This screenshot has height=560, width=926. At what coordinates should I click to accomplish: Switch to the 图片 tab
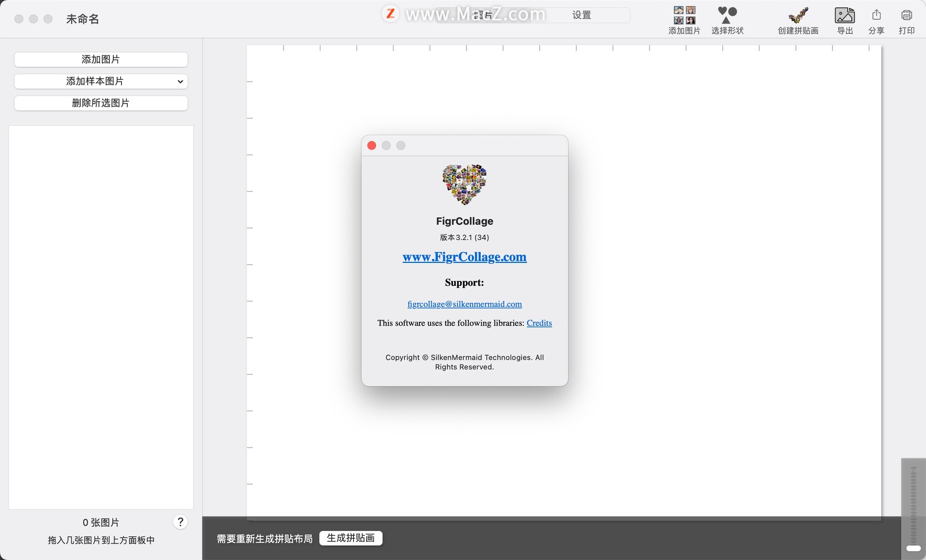tap(484, 15)
